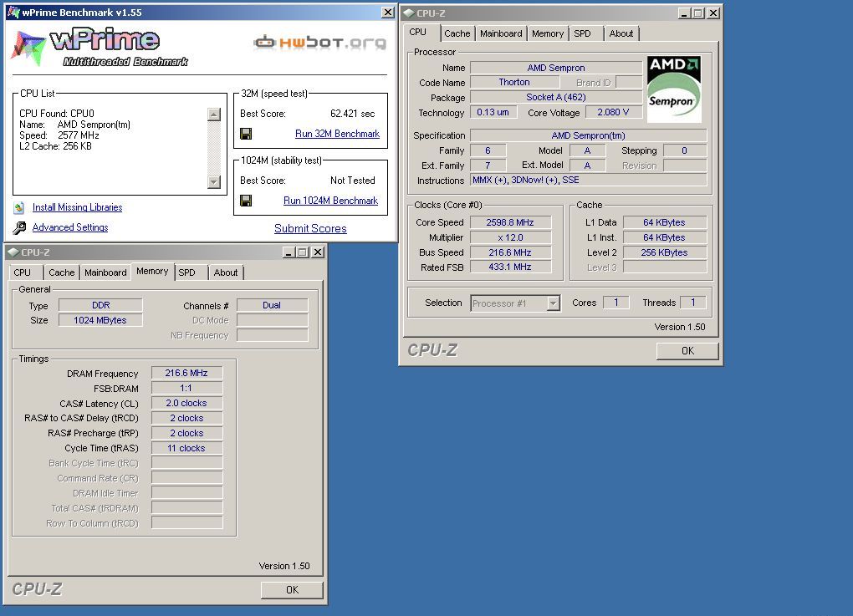
Task: Open About tab in right CPU-Z window
Action: pos(621,33)
